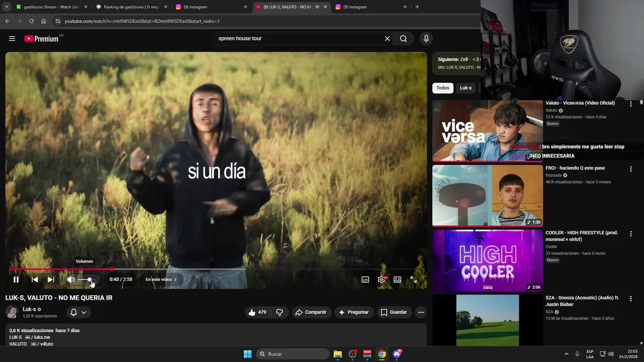
Task: Dislike the video with thumbs down
Action: 280,312
